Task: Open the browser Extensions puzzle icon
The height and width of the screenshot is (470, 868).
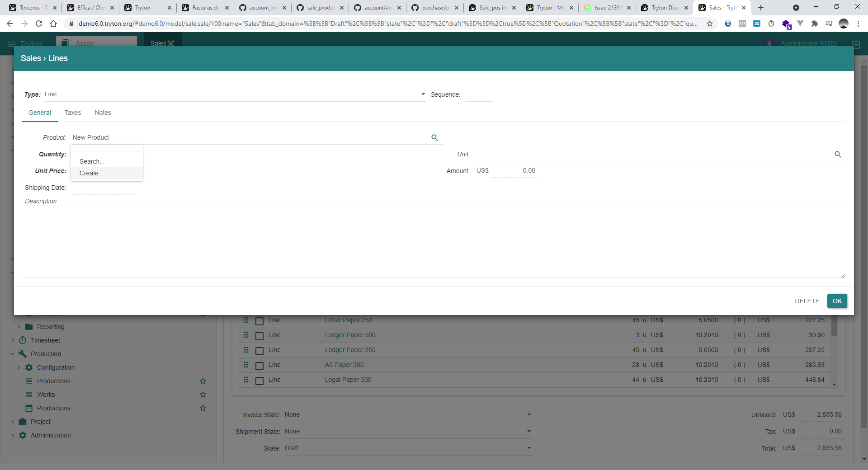Action: click(814, 23)
